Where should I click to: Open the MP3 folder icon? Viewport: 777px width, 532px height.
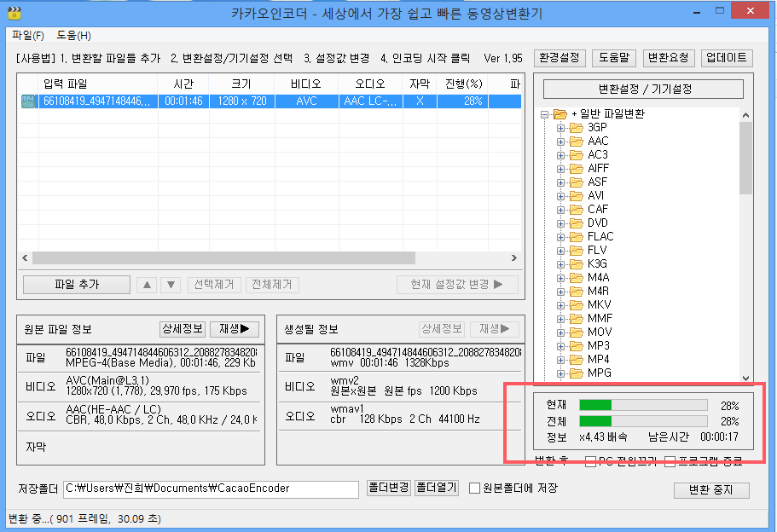point(576,346)
